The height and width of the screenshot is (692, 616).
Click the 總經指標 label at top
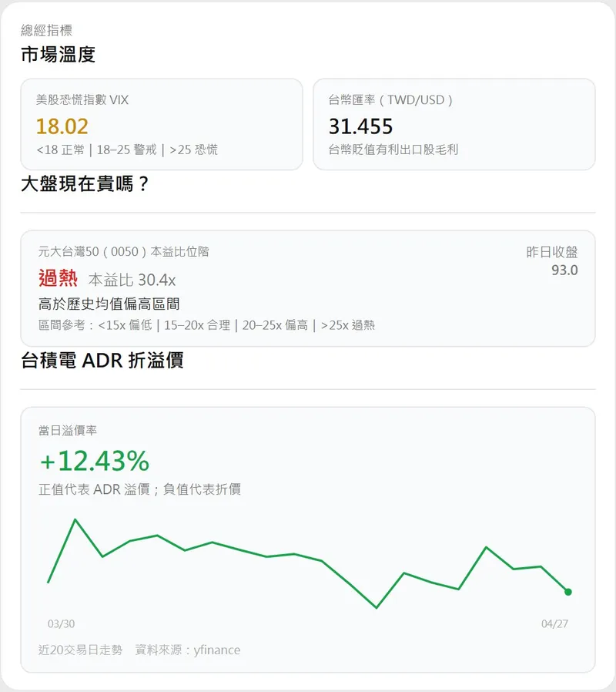click(x=46, y=31)
